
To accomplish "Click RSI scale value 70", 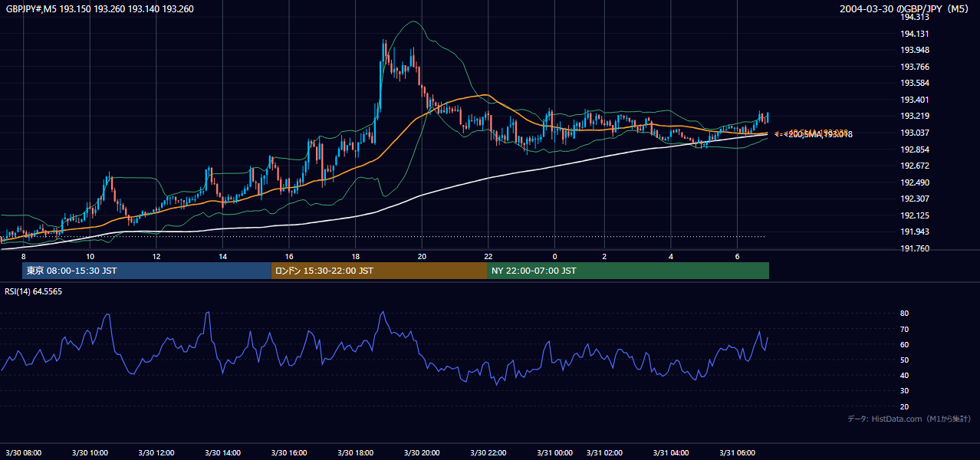I will [x=905, y=329].
